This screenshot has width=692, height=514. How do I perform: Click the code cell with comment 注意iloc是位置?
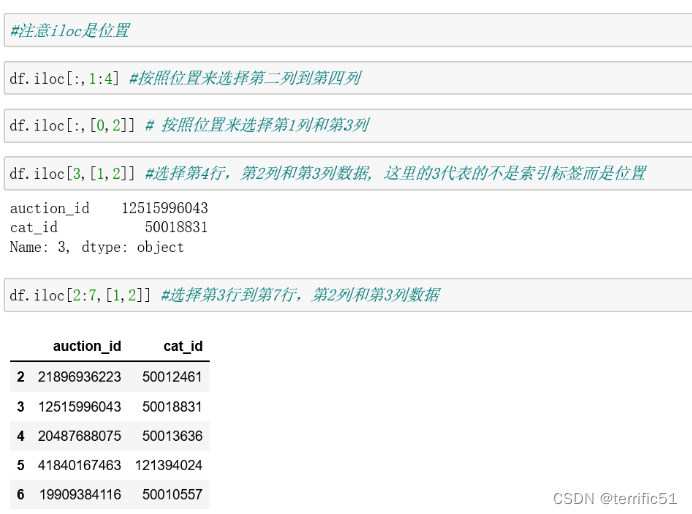coord(348,30)
